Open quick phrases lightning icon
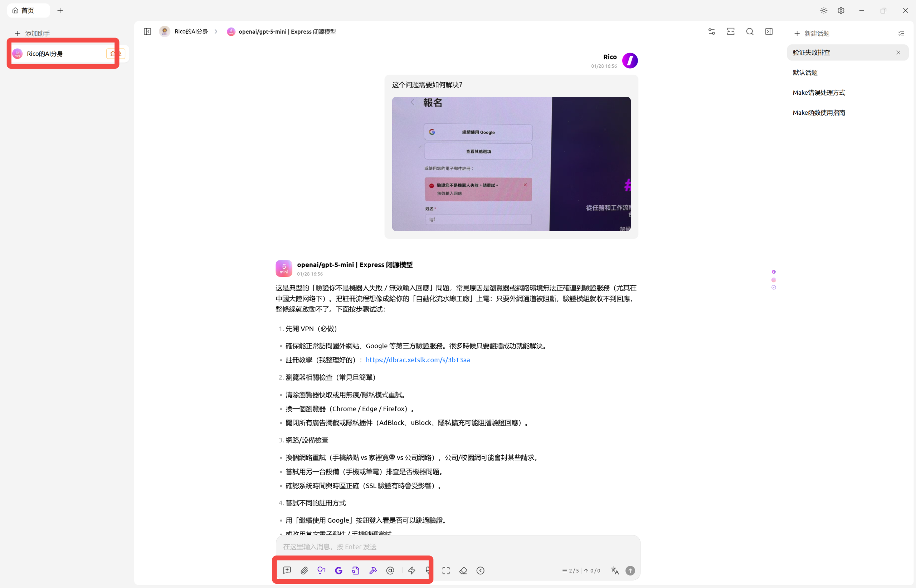The height and width of the screenshot is (588, 916). coord(411,570)
